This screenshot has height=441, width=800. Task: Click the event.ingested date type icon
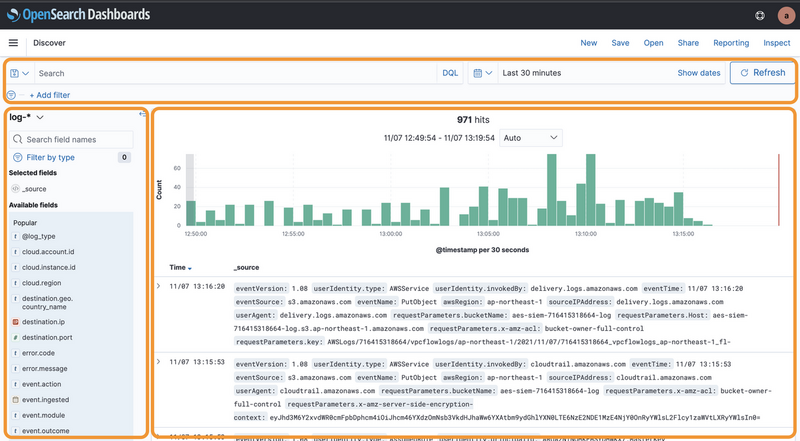(x=15, y=400)
